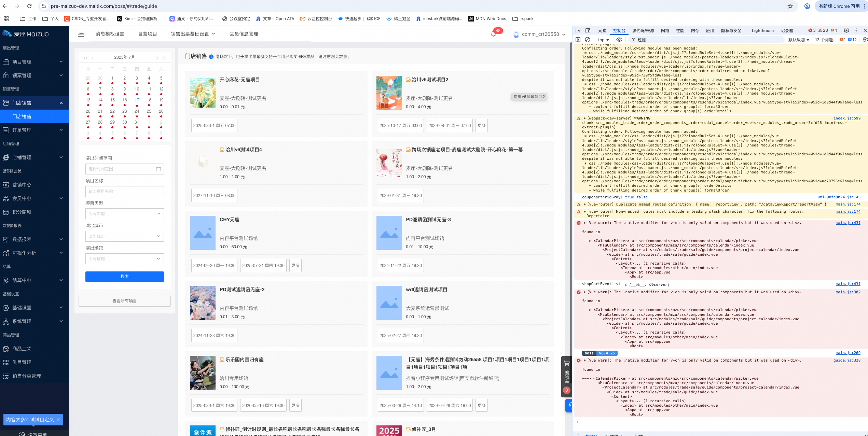Open the 演出场馆 dropdown
This screenshot has width=868, height=436.
click(x=124, y=259)
